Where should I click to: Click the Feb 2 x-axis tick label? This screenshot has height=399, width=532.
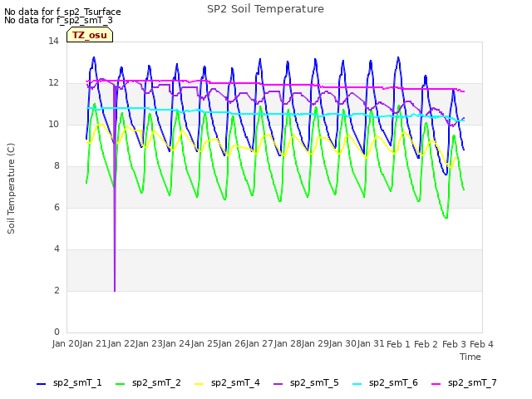coord(426,344)
